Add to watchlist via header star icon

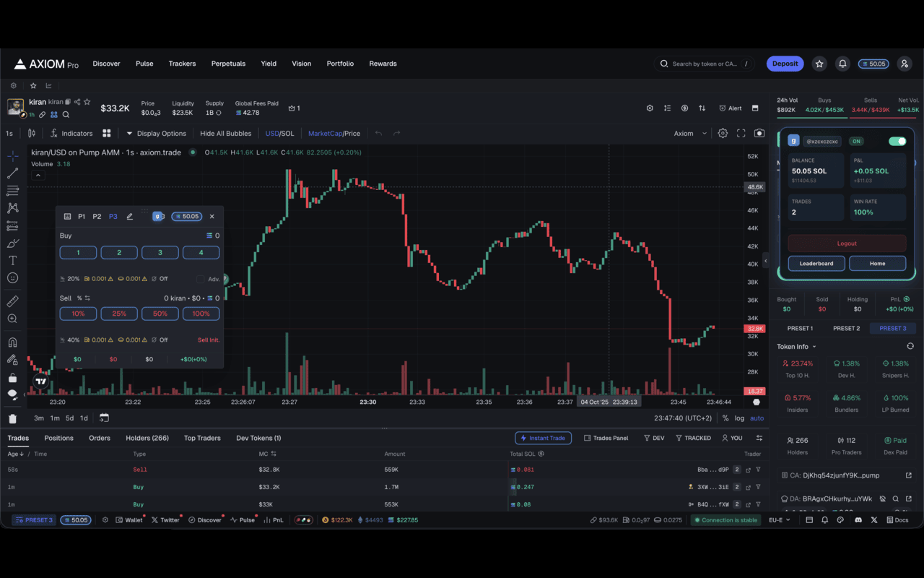[819, 64]
